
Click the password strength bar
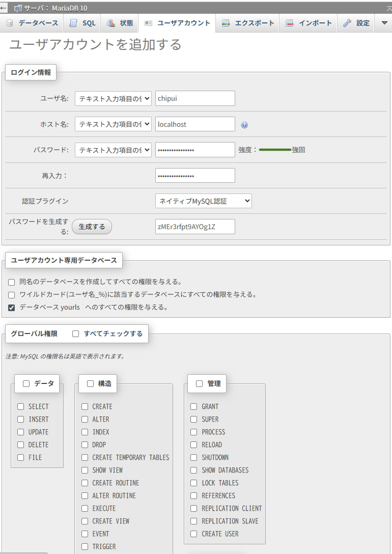point(275,150)
